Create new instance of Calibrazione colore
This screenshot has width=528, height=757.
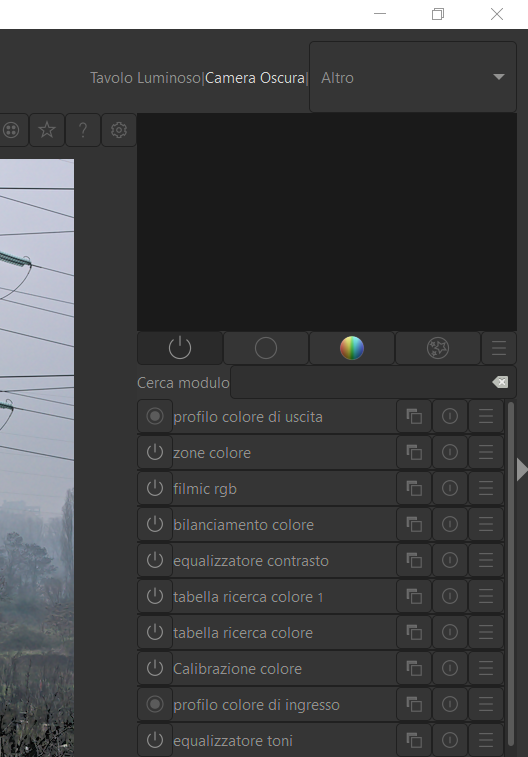(x=414, y=668)
